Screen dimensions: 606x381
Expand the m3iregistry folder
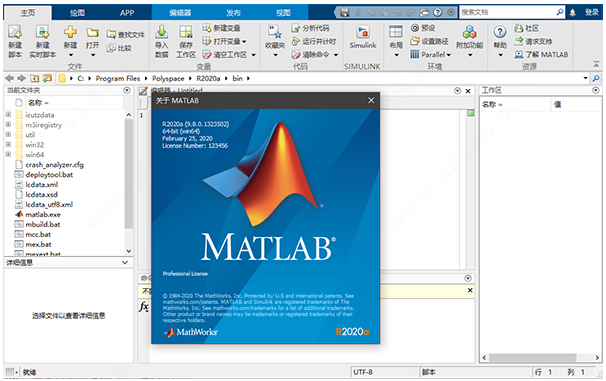(x=8, y=124)
